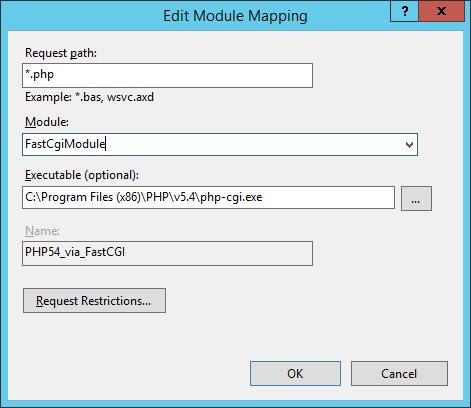Screen dimensions: 471x408
Task: Click the PHP54_via_FastCGI name field
Action: pos(167,253)
